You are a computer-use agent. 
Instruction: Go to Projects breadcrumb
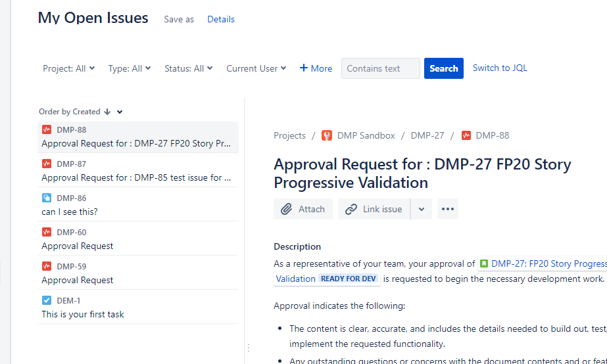(289, 135)
